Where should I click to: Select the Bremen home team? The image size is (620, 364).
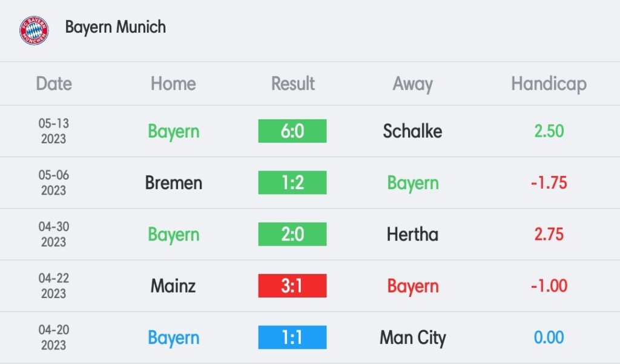(173, 183)
